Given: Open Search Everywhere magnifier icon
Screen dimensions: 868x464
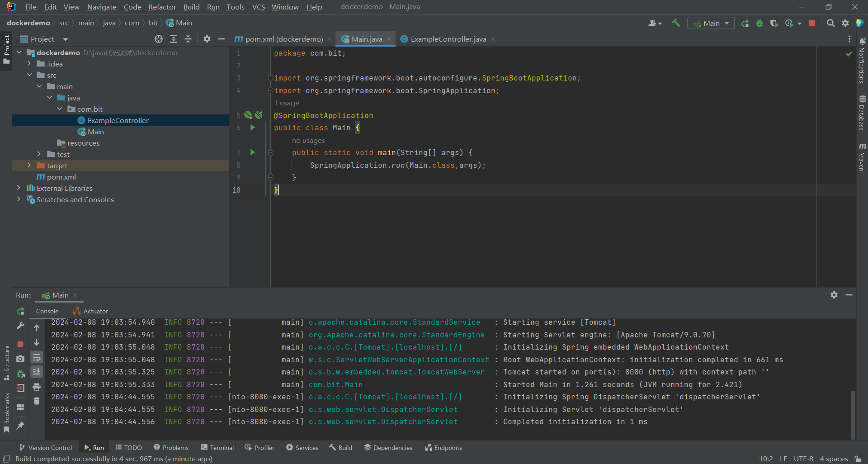Looking at the screenshot, I should (x=830, y=23).
